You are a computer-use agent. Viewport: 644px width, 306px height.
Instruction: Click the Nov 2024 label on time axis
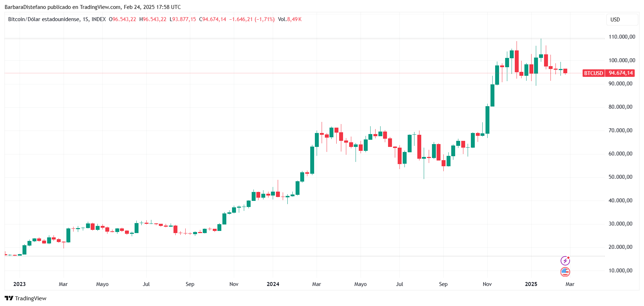pyautogui.click(x=487, y=284)
